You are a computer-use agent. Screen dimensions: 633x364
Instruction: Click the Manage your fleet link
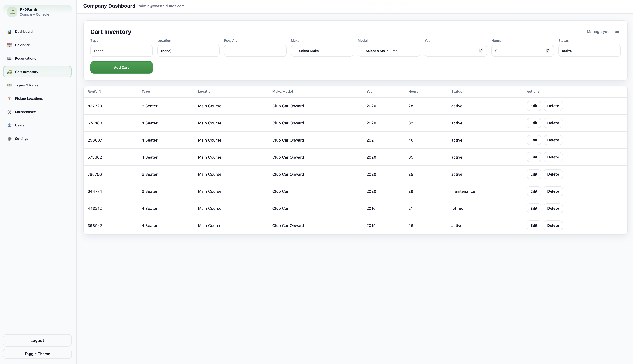pyautogui.click(x=603, y=32)
